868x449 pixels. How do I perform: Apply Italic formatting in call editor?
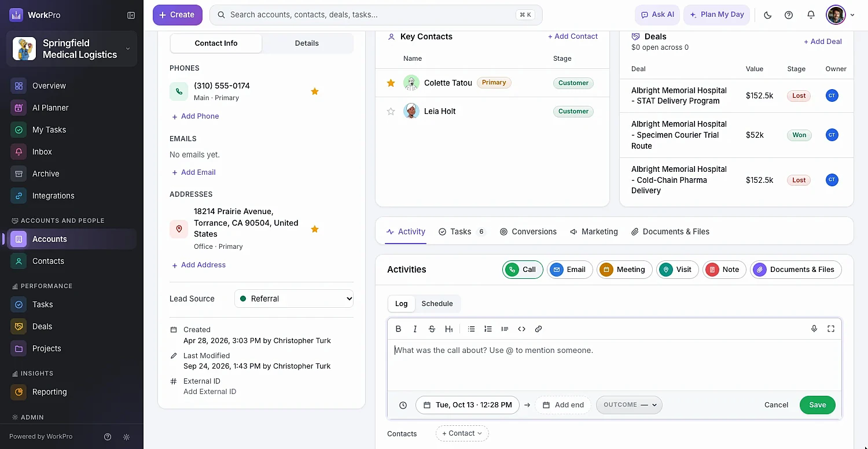[415, 329]
